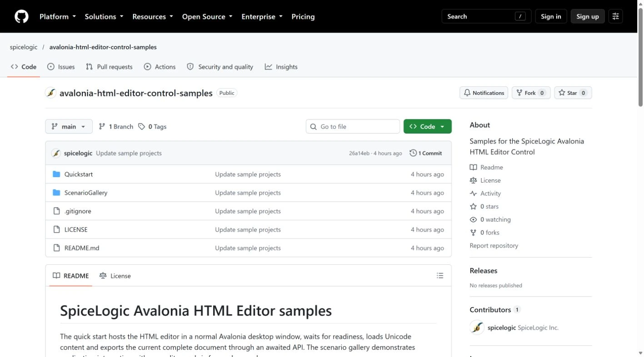Open the Quickstart folder
The image size is (644, 357).
(79, 174)
